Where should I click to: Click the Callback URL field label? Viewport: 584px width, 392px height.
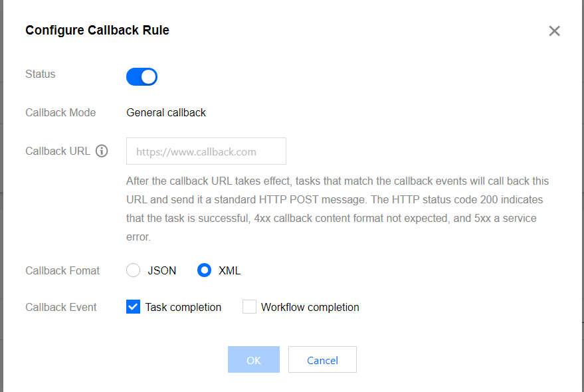(x=58, y=151)
